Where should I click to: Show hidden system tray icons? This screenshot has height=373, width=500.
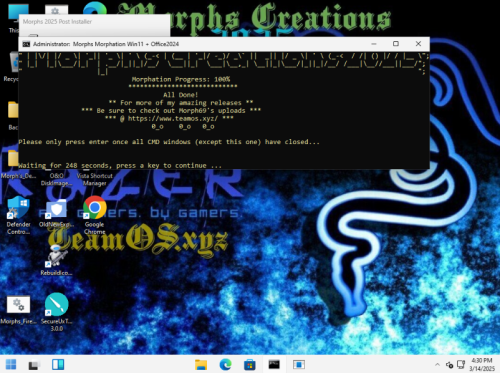(x=437, y=365)
